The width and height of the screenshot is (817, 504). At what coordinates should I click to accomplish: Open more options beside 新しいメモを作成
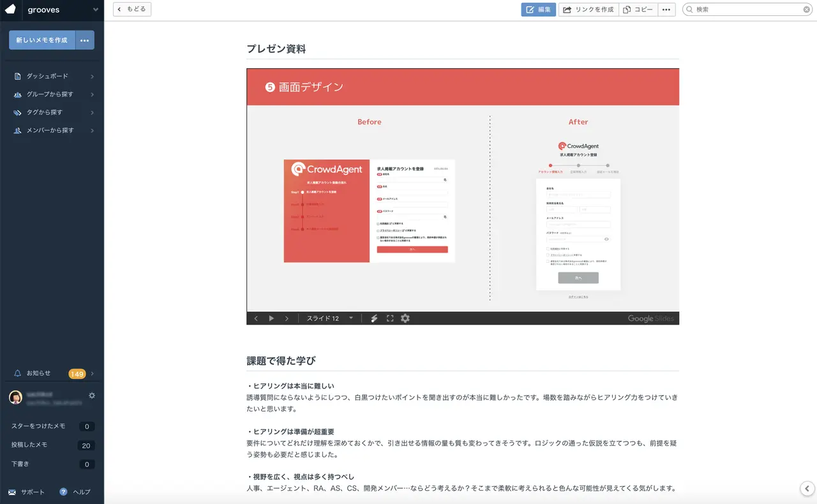point(85,40)
